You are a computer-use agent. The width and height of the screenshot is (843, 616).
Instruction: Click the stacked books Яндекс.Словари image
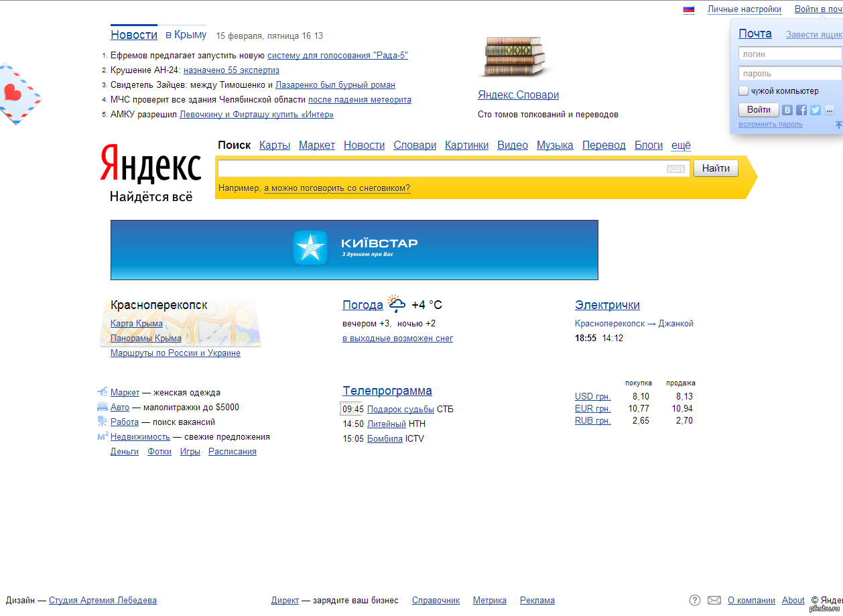(515, 56)
